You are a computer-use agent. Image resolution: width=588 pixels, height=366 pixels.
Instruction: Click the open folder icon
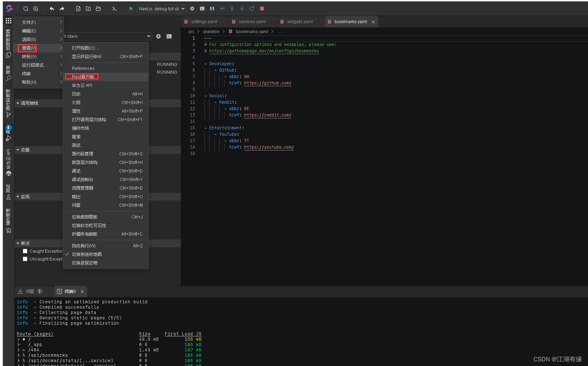pos(98,9)
